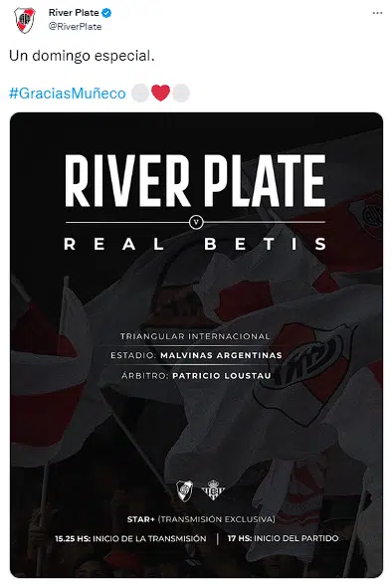Image resolution: width=392 pixels, height=584 pixels.
Task: Click the red heart emoji
Action: [160, 93]
